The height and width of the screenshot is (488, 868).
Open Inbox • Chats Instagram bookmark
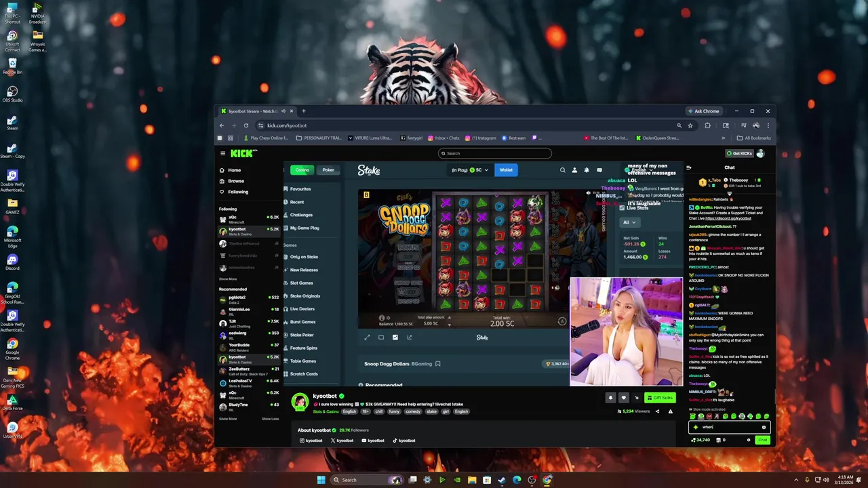pos(442,138)
